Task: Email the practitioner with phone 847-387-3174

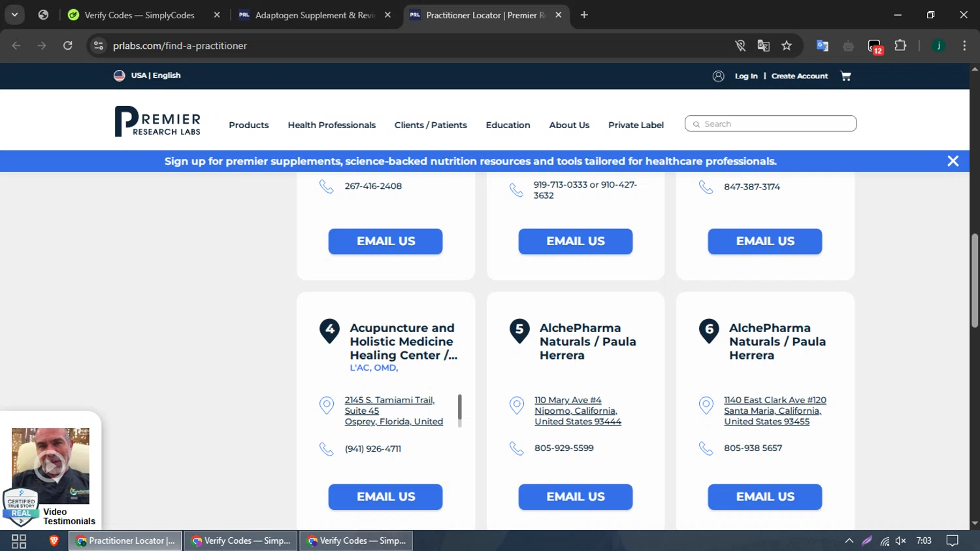Action: 765,241
